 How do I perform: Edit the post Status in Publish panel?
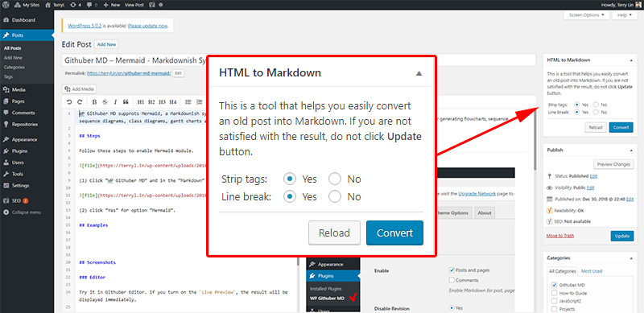(593, 176)
